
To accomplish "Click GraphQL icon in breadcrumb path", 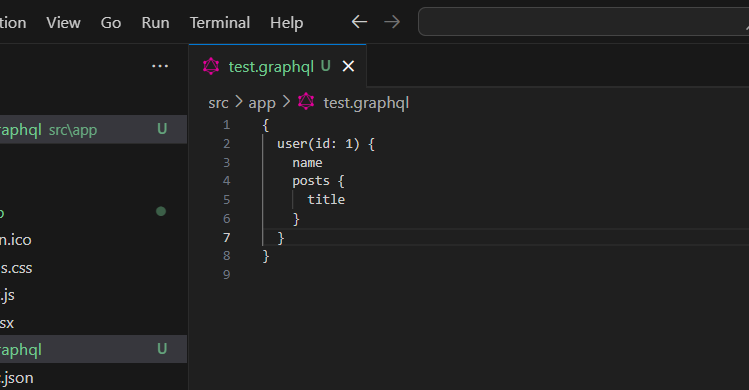I will point(306,102).
